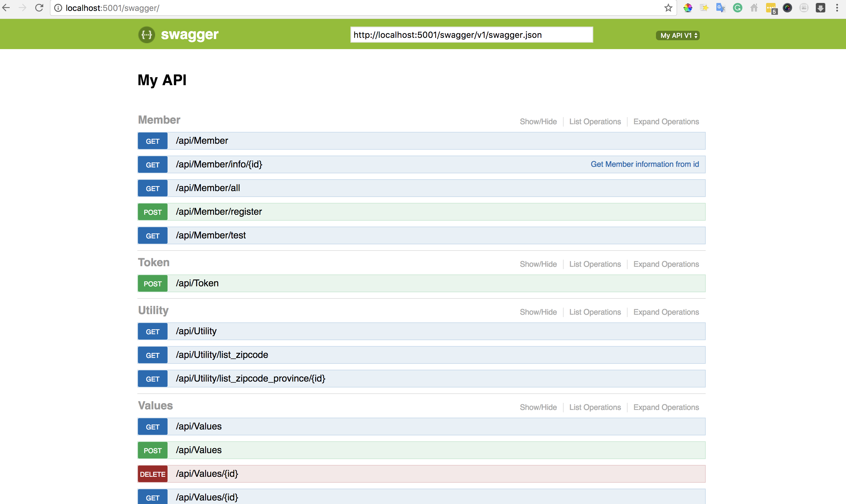Open the yellow extension with badge 5
Image resolution: width=846 pixels, height=504 pixels.
[771, 9]
